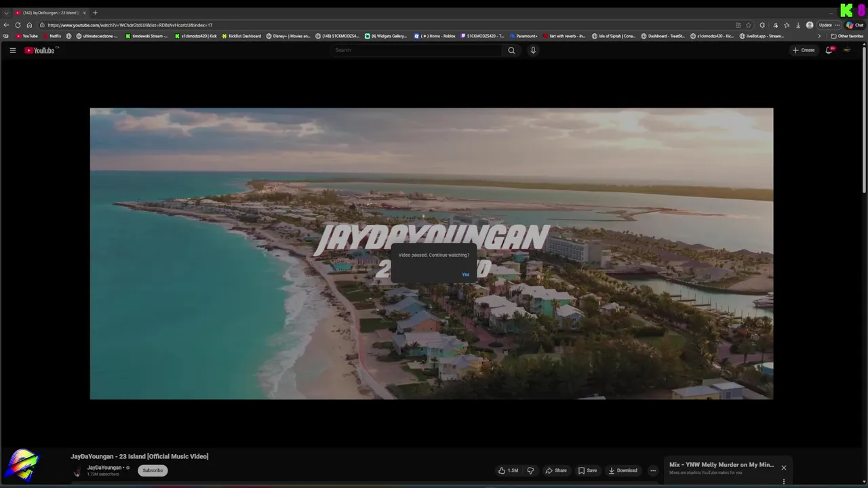Click the browser Update button
This screenshot has height=488, width=868.
(825, 25)
